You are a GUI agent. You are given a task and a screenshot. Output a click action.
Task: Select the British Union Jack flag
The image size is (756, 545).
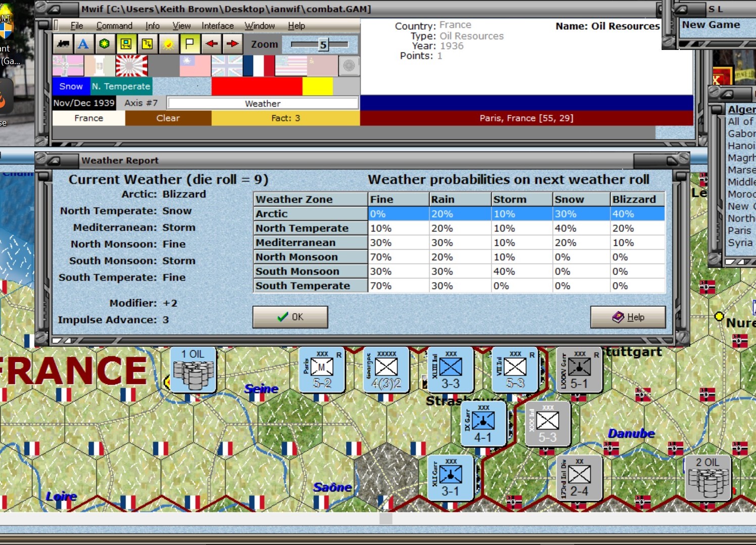tap(227, 66)
